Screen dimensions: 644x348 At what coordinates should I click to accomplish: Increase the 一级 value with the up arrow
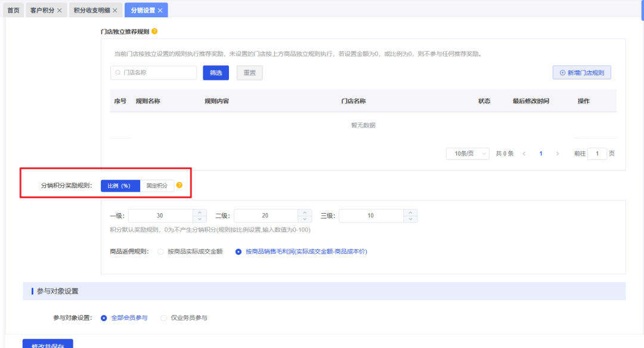click(x=200, y=213)
